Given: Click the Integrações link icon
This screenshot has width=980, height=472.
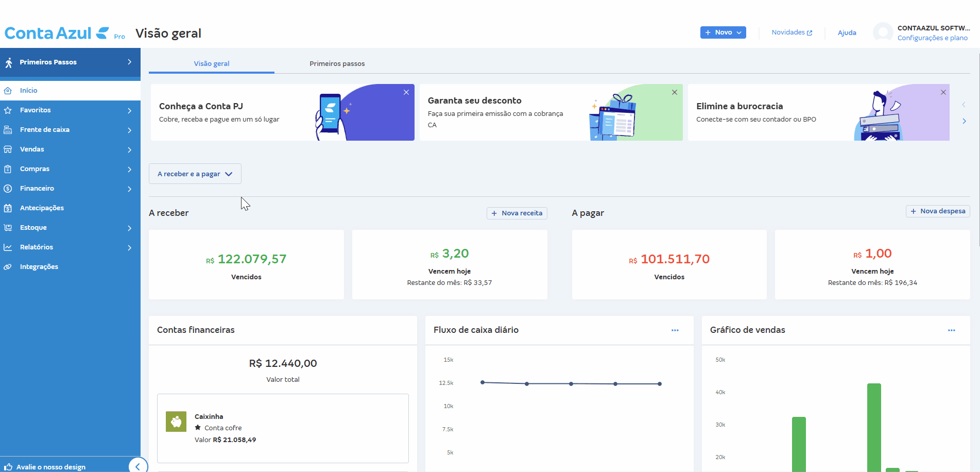Looking at the screenshot, I should click(8, 267).
